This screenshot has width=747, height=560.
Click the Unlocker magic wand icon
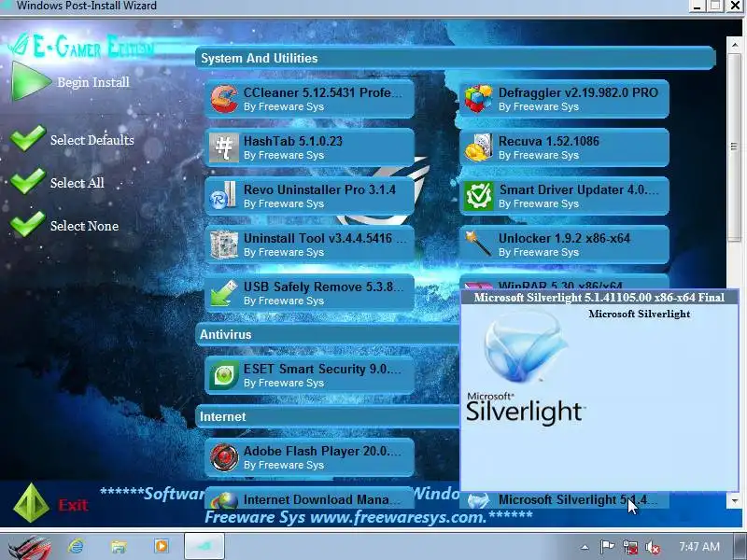478,244
